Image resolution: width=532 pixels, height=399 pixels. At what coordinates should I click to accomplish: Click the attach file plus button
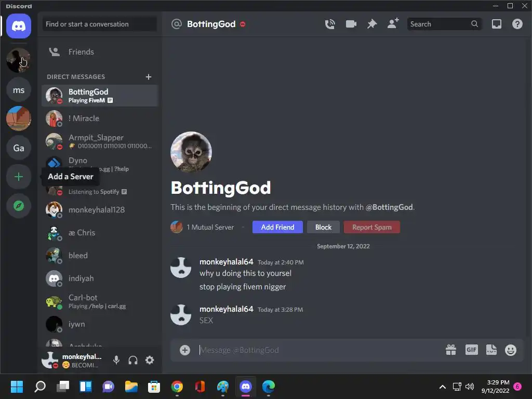pos(185,350)
